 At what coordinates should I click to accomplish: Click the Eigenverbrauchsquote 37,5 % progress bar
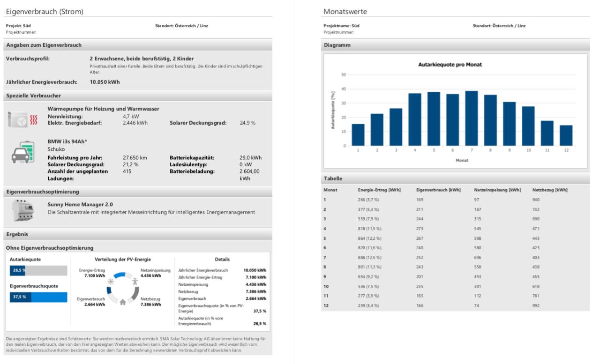point(39,297)
